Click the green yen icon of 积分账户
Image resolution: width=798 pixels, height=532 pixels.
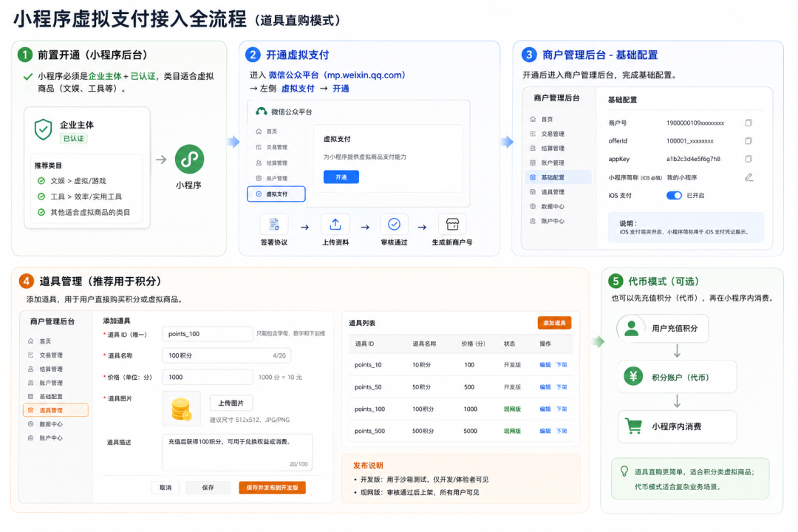(633, 377)
